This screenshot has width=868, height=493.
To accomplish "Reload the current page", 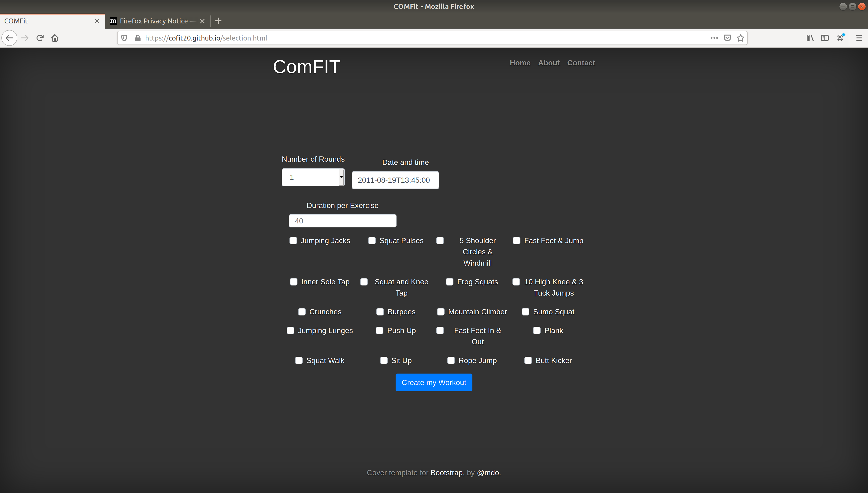I will coord(40,38).
